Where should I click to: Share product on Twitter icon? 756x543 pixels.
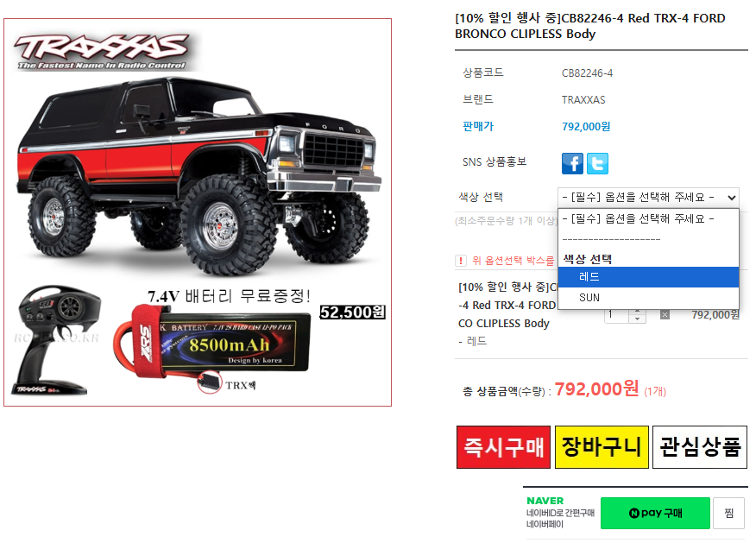597,163
